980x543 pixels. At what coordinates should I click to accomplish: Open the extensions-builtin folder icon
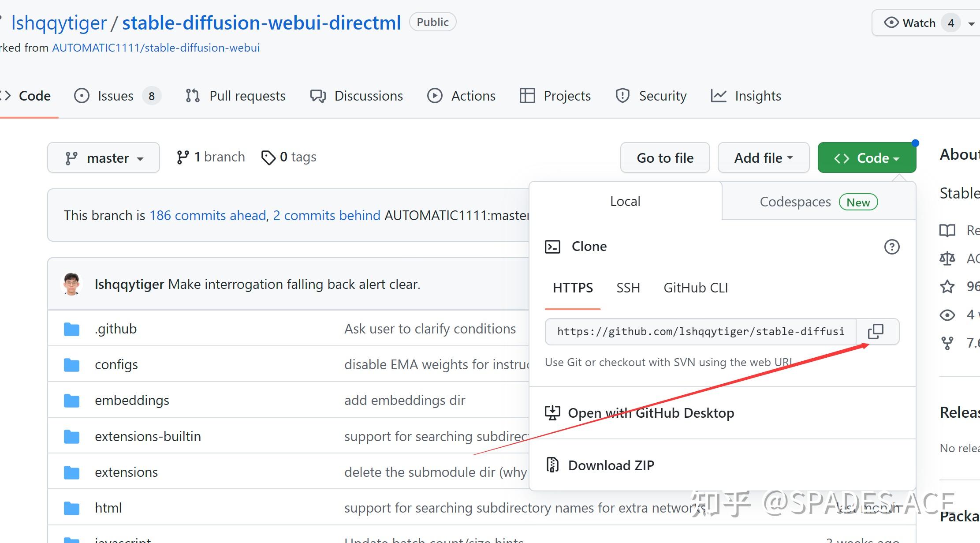pyautogui.click(x=71, y=436)
